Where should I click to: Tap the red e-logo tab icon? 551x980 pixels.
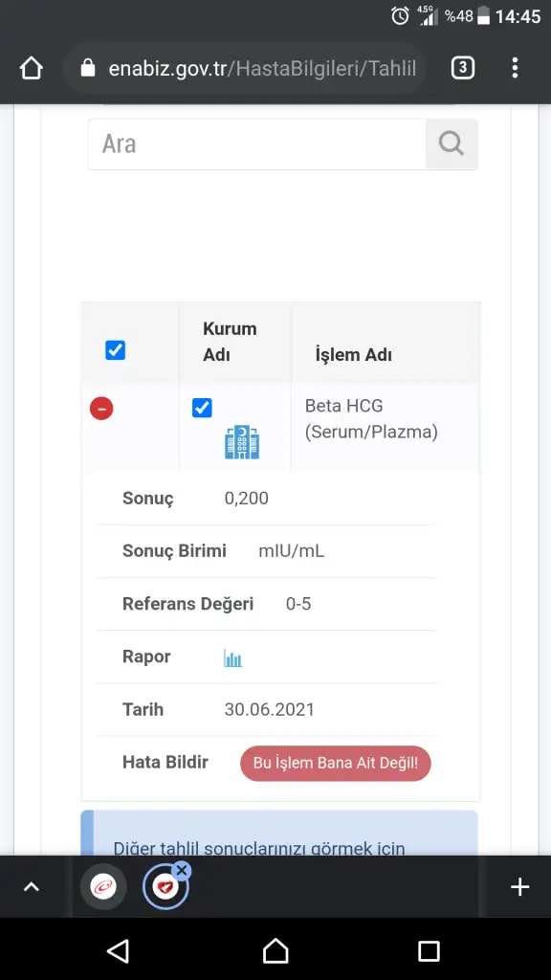pos(103,886)
